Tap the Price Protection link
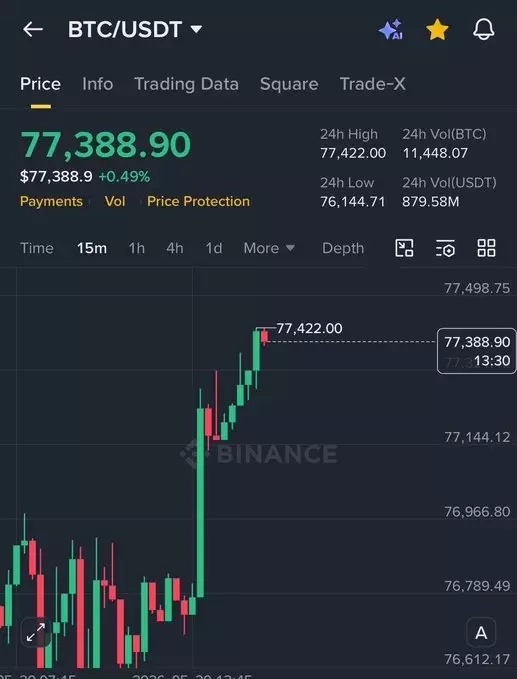Image resolution: width=517 pixels, height=679 pixels. (198, 201)
